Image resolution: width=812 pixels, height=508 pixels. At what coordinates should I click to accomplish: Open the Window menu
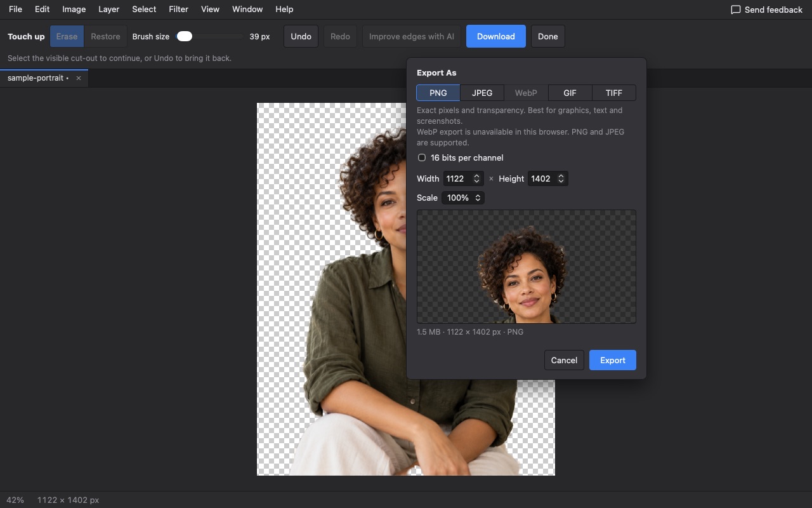point(247,10)
